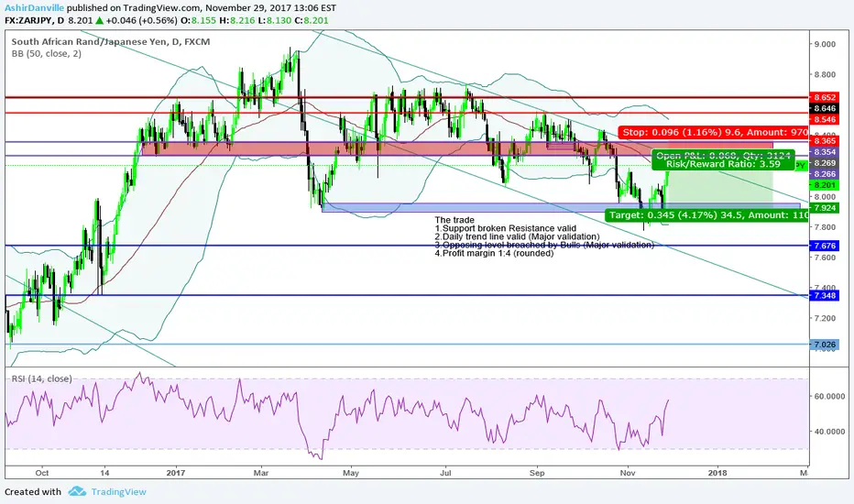Click the Risk/Reward Ratio: 3.59 label
The image size is (854, 504).
722,164
